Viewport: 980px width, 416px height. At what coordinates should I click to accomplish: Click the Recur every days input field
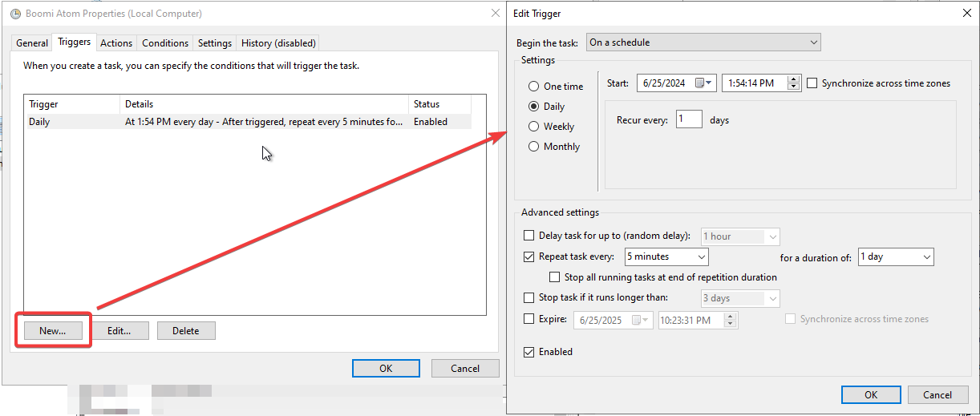(x=688, y=120)
